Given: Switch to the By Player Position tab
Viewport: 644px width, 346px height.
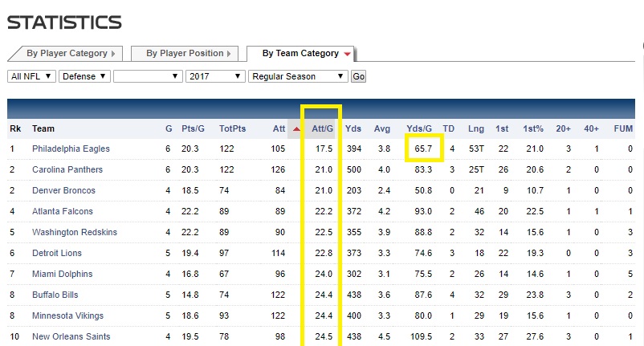Looking at the screenshot, I should click(185, 54).
